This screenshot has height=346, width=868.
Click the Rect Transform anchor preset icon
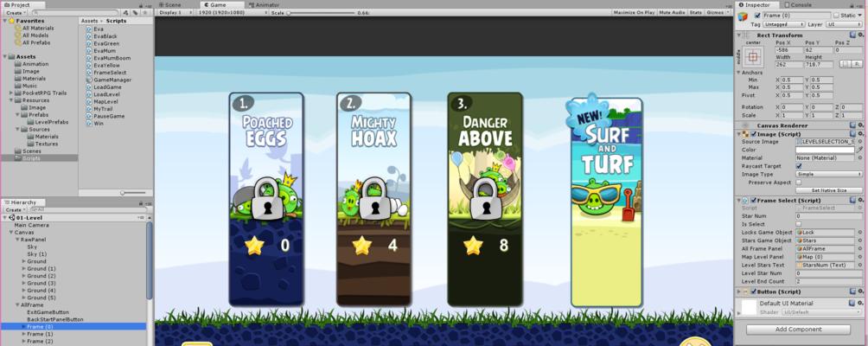[x=753, y=56]
